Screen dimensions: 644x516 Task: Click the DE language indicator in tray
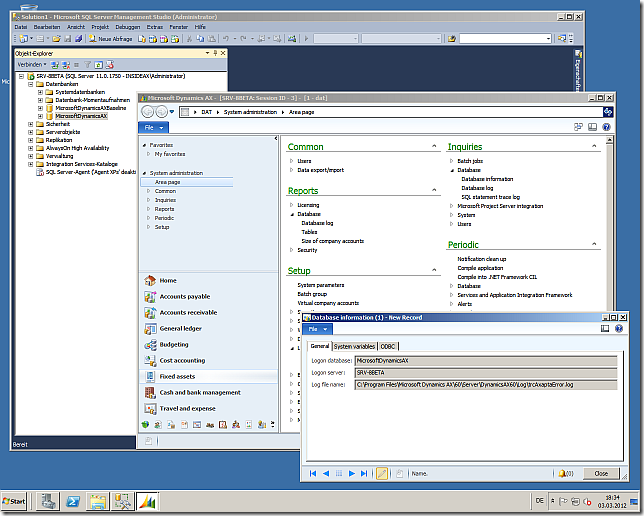click(539, 501)
